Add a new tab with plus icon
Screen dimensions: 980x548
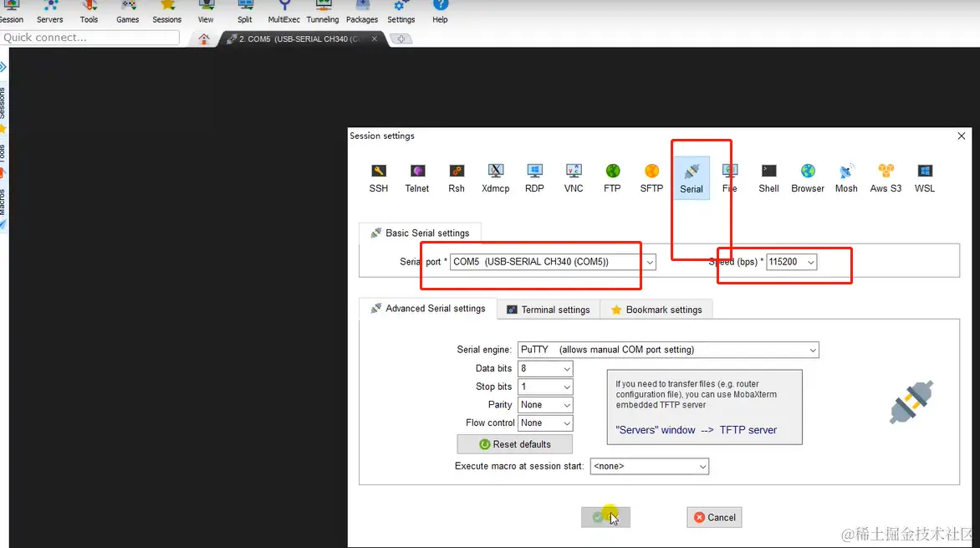(401, 38)
